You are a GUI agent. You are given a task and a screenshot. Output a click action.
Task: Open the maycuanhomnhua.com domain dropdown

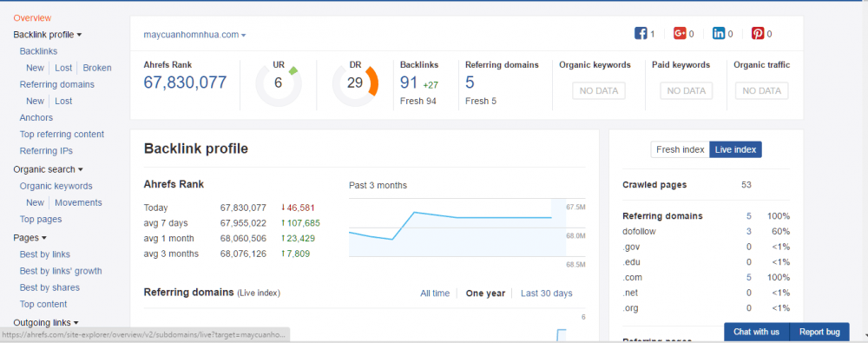tap(194, 35)
